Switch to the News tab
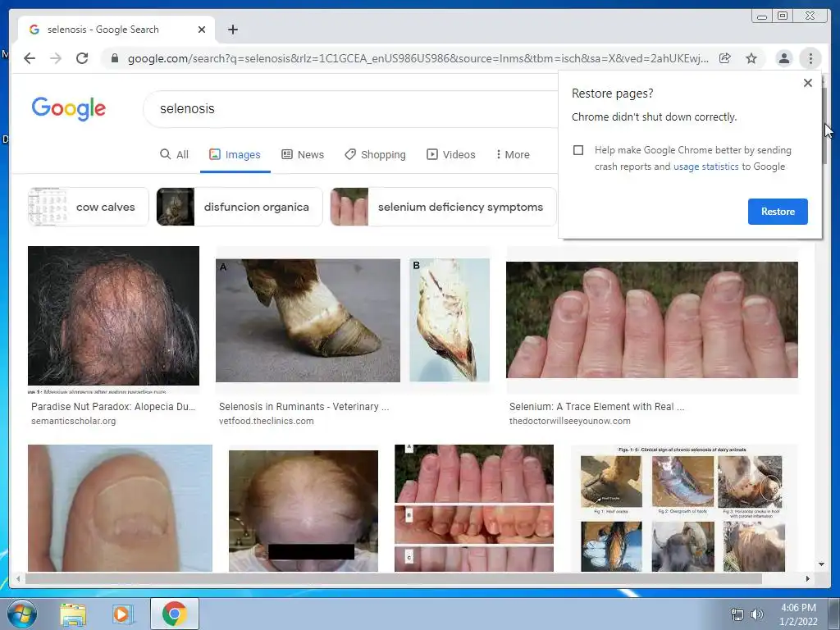Screen dimensions: 840x630 coord(303,154)
